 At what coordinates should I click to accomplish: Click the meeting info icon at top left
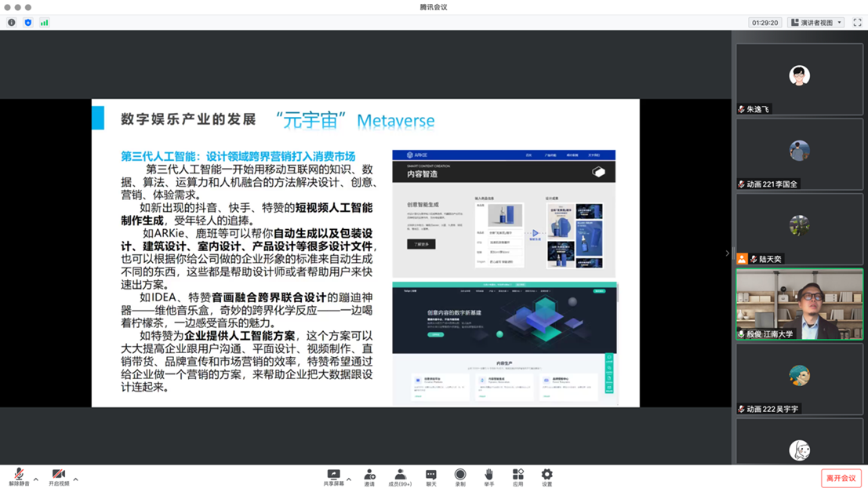point(12,23)
